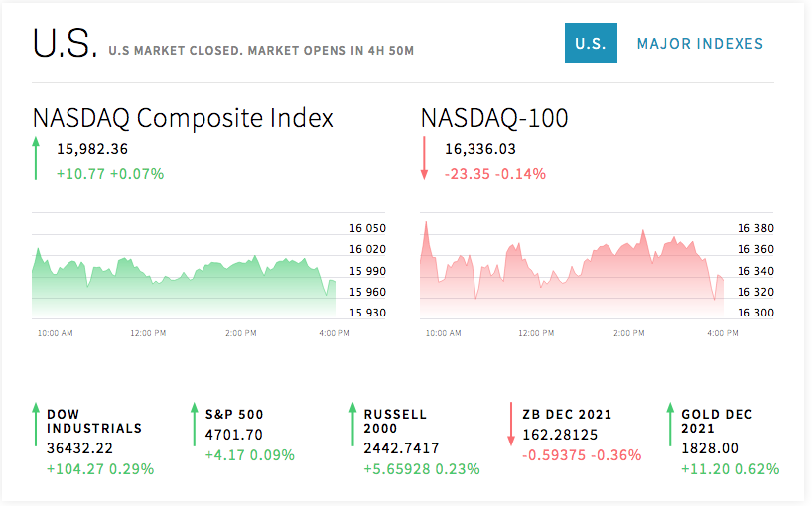Click the red NASDAQ-100 area chart

point(572,270)
